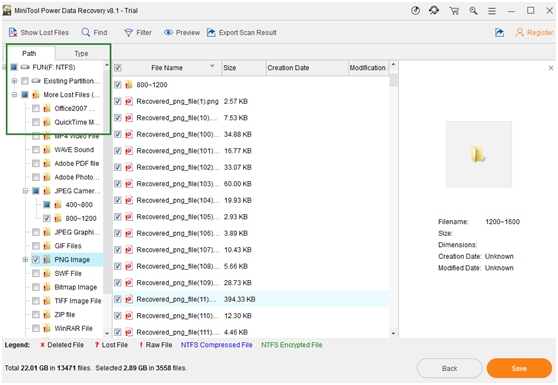
Task: Click icon of Recovered_png_file(103)
Action: (129, 184)
